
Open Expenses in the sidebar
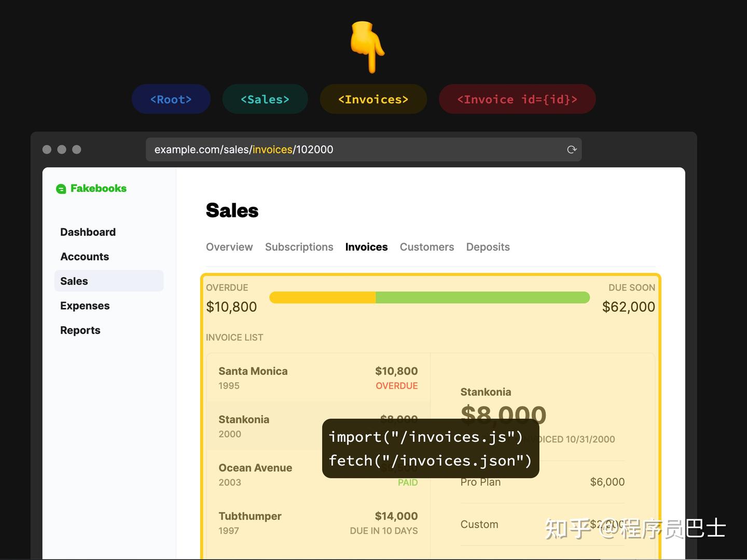[x=85, y=306]
